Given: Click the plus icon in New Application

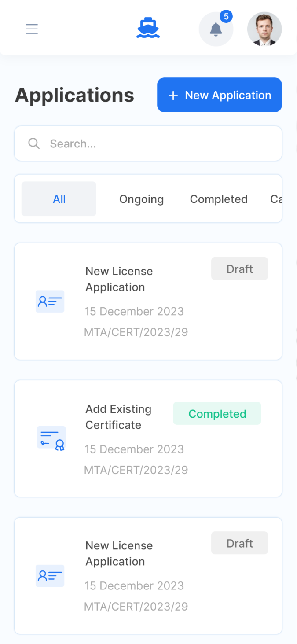Looking at the screenshot, I should click(173, 96).
